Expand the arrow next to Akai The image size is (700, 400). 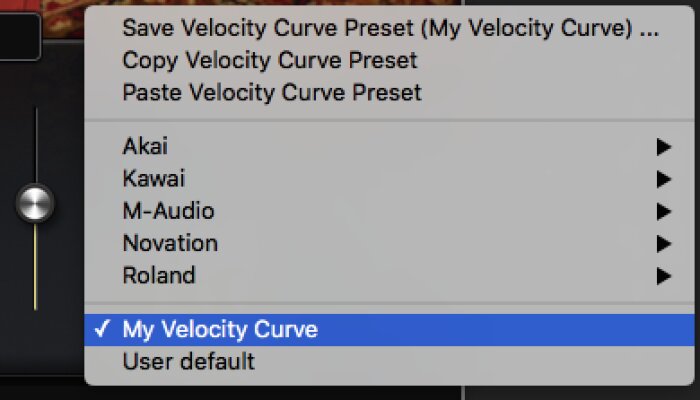[663, 148]
